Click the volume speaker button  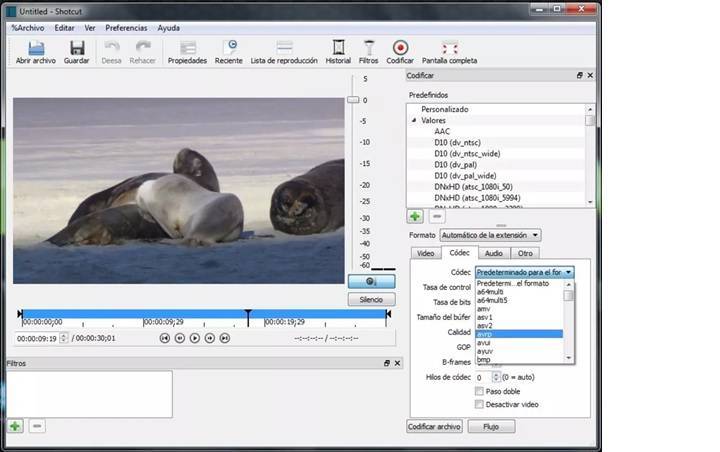[x=371, y=281]
